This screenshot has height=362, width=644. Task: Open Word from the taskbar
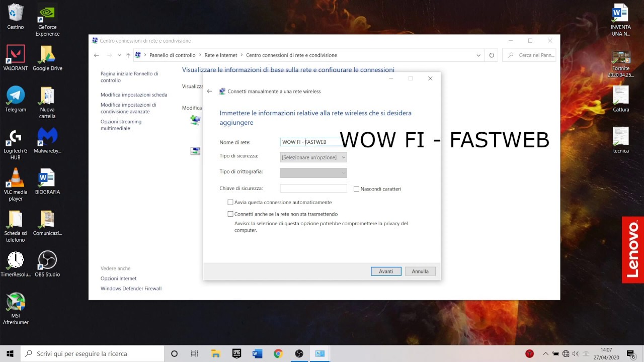click(257, 353)
